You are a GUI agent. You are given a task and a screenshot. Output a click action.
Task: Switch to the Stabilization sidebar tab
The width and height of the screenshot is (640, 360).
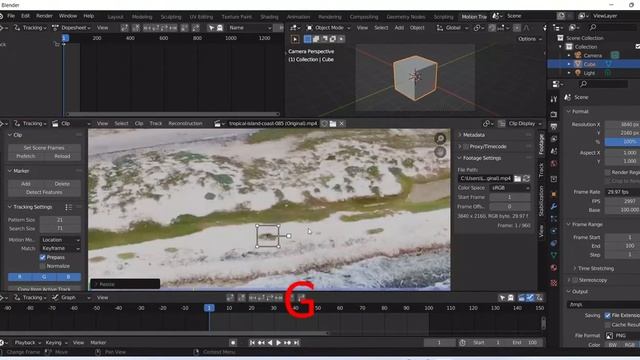(x=541, y=201)
